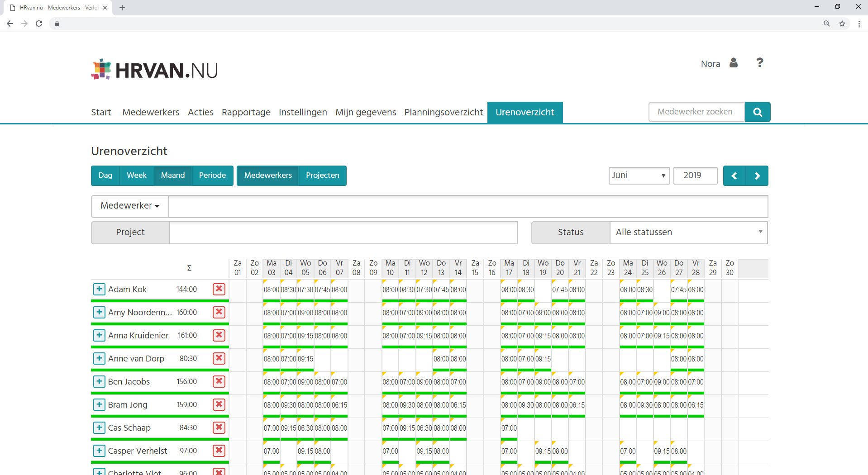Click the year 2019 field
This screenshot has width=868, height=475.
pyautogui.click(x=696, y=176)
